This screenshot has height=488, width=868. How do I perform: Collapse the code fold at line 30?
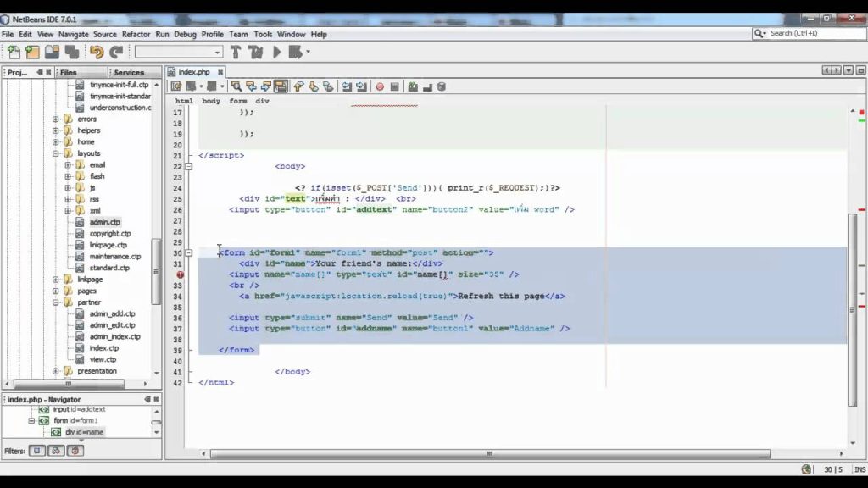[x=189, y=252]
